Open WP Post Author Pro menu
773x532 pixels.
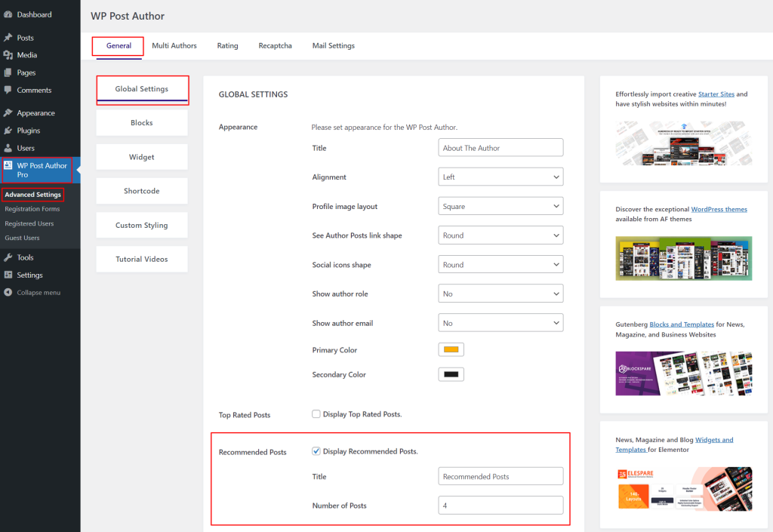pyautogui.click(x=40, y=170)
